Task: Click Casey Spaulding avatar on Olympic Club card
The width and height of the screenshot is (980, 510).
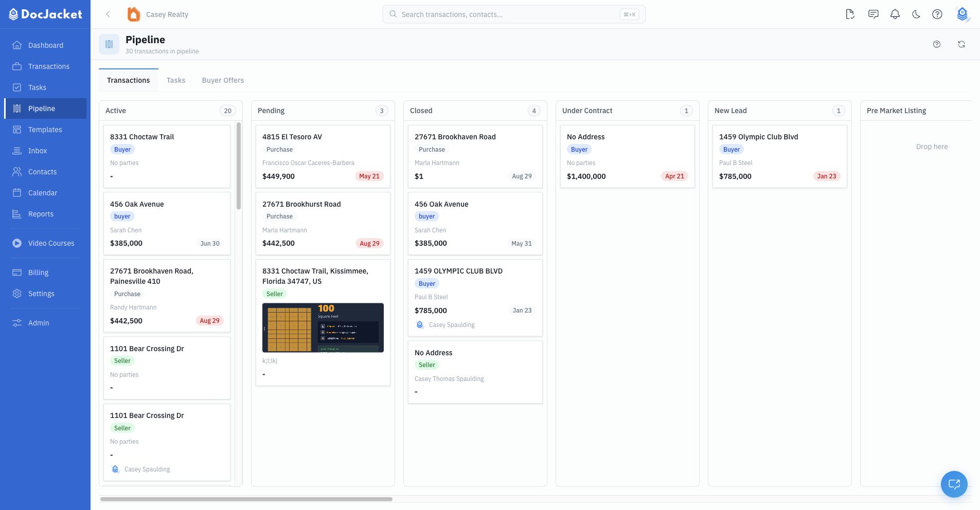Action: click(420, 325)
